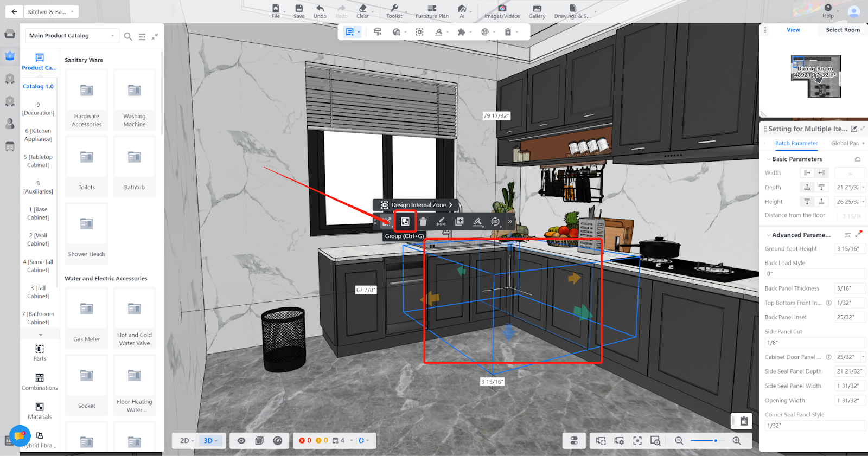This screenshot has height=456, width=868.
Task: Collapse the Advanced Parameters section
Action: click(769, 235)
